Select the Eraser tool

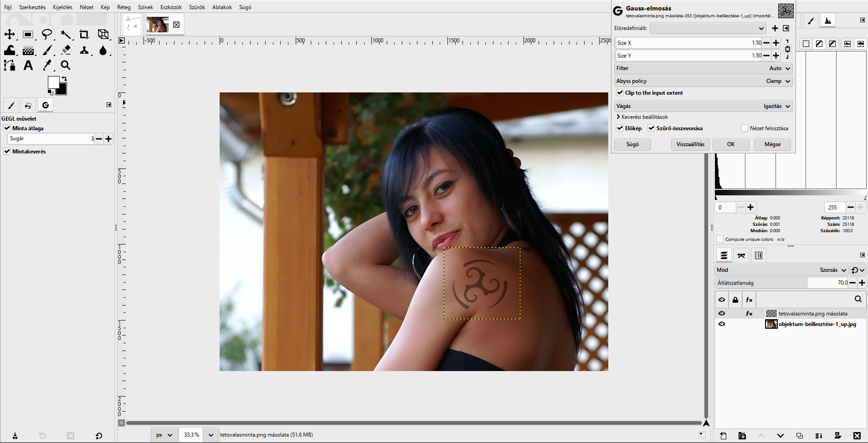click(66, 50)
